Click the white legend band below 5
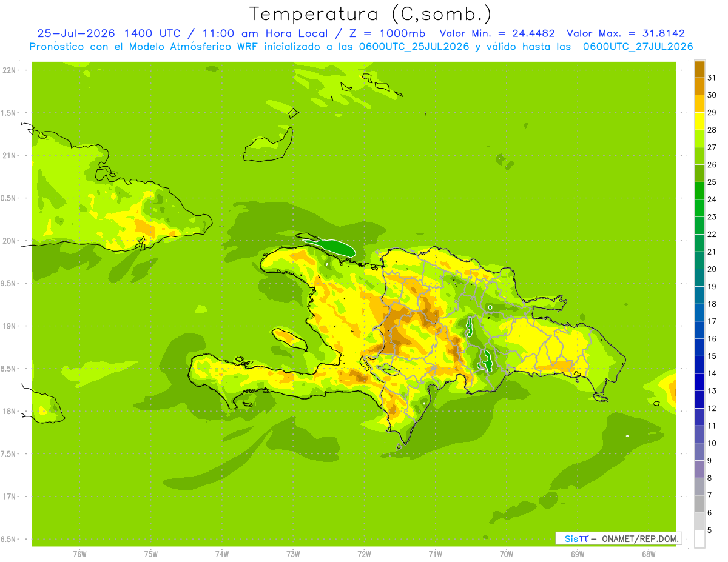This screenshot has height=562, width=728. [699, 538]
